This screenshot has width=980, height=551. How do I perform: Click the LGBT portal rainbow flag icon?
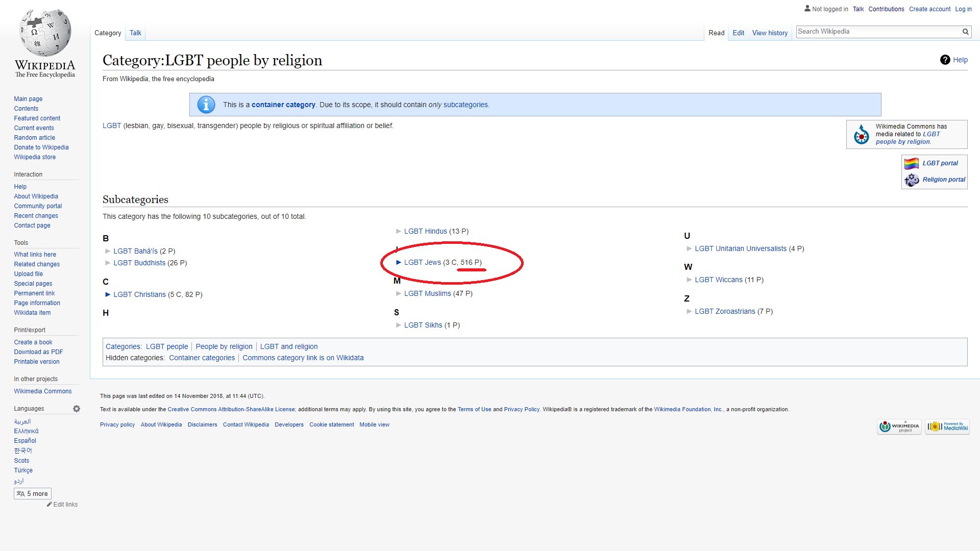coord(911,163)
